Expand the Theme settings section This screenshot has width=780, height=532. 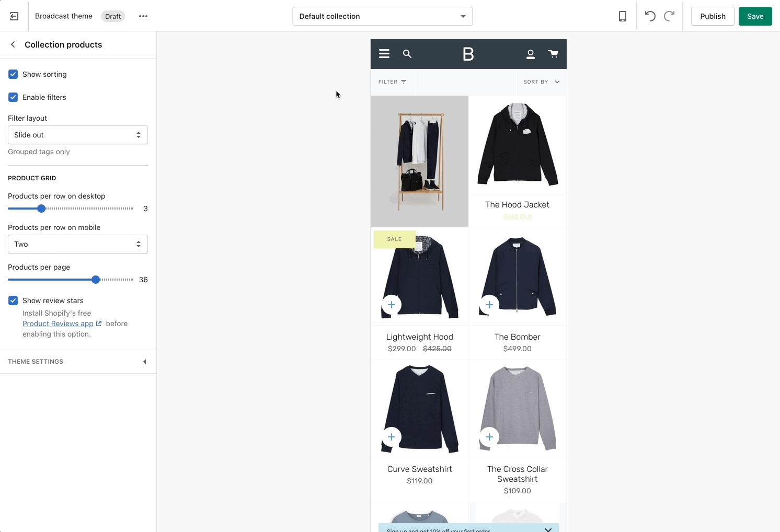click(78, 362)
